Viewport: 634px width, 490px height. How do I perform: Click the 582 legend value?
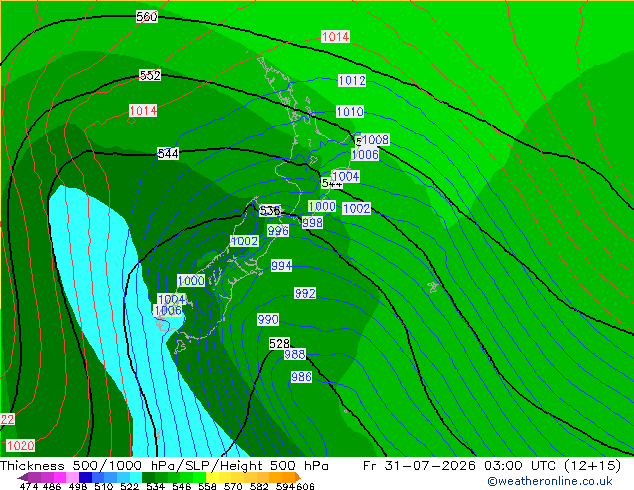point(259,486)
